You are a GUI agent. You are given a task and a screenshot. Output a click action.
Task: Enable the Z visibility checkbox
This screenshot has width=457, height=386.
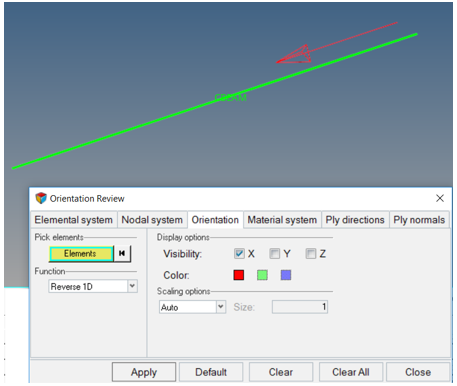[311, 254]
